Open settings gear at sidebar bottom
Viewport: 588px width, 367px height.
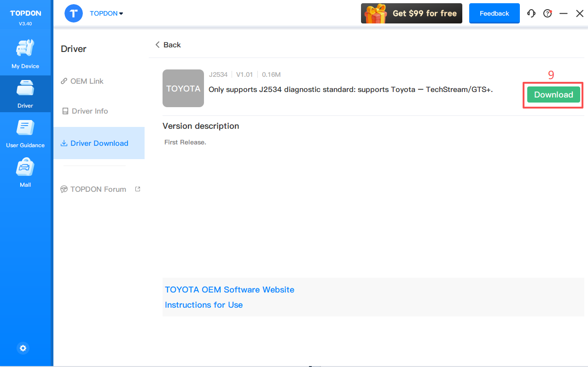point(23,348)
